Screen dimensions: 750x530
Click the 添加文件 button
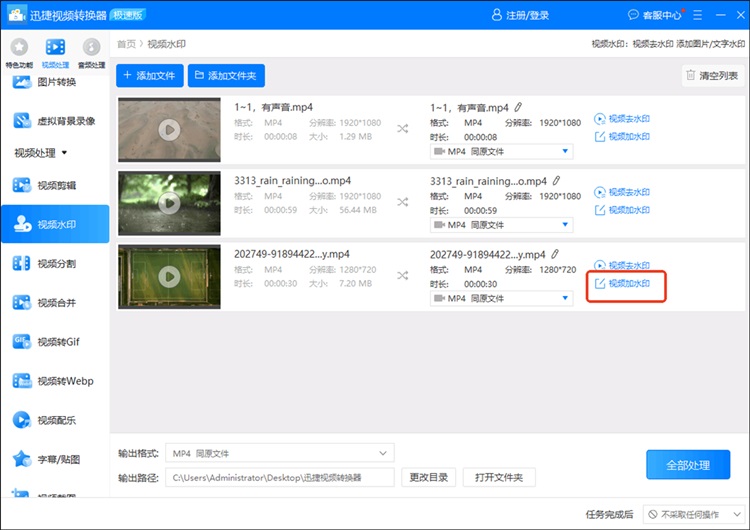(150, 76)
